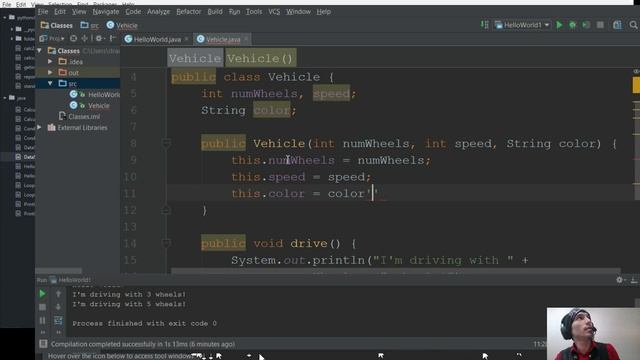Open Project Structure icon in toolbar
The height and width of the screenshot is (360, 640).
[x=617, y=25]
